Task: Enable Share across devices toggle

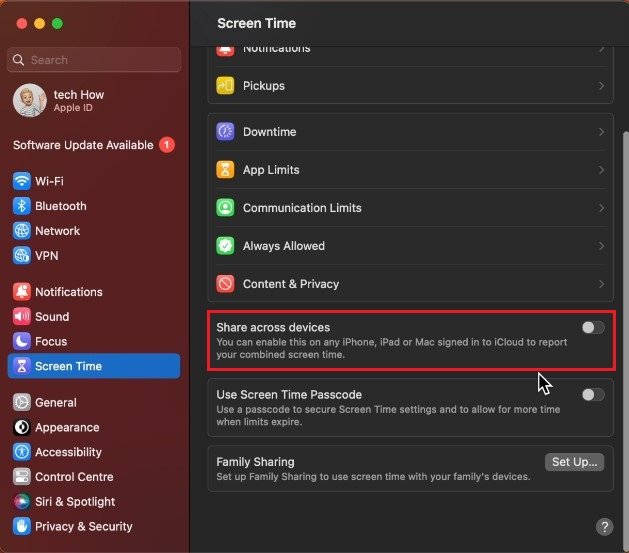Action: [593, 327]
